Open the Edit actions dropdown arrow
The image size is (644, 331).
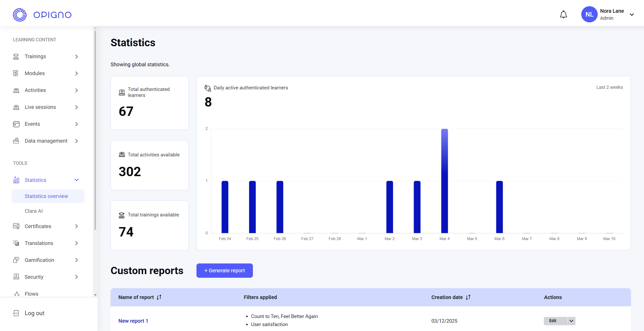pyautogui.click(x=571, y=321)
